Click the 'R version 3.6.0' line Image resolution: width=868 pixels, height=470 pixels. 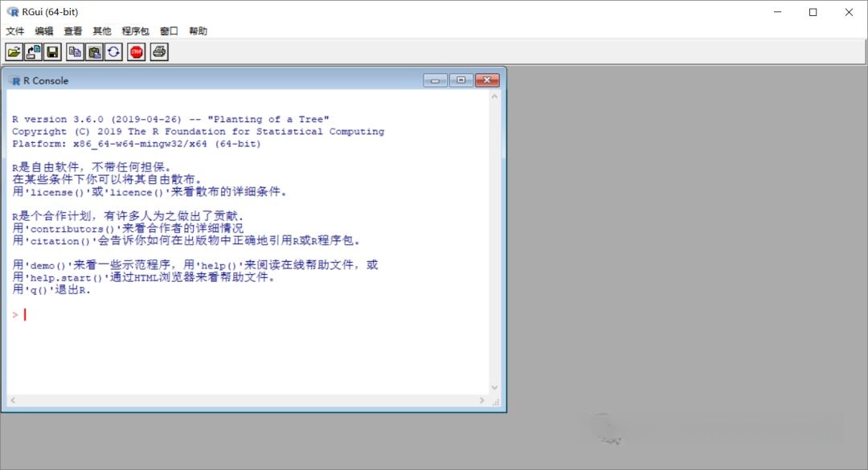(x=170, y=119)
